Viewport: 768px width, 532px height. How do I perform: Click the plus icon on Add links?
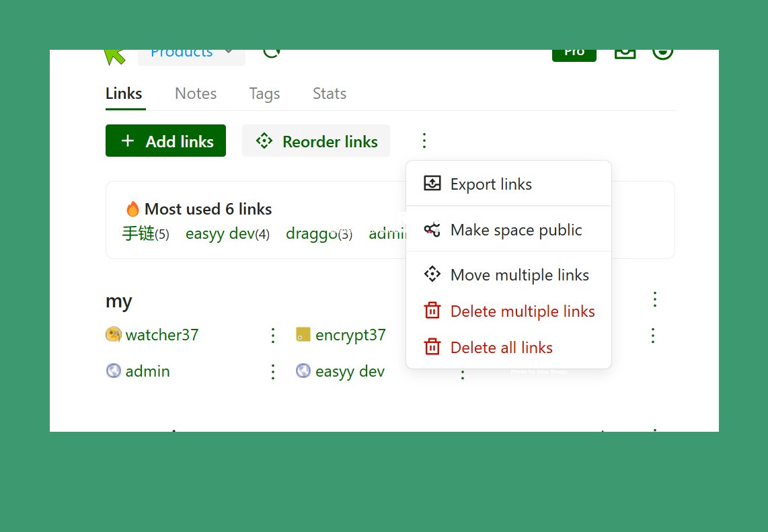click(128, 141)
